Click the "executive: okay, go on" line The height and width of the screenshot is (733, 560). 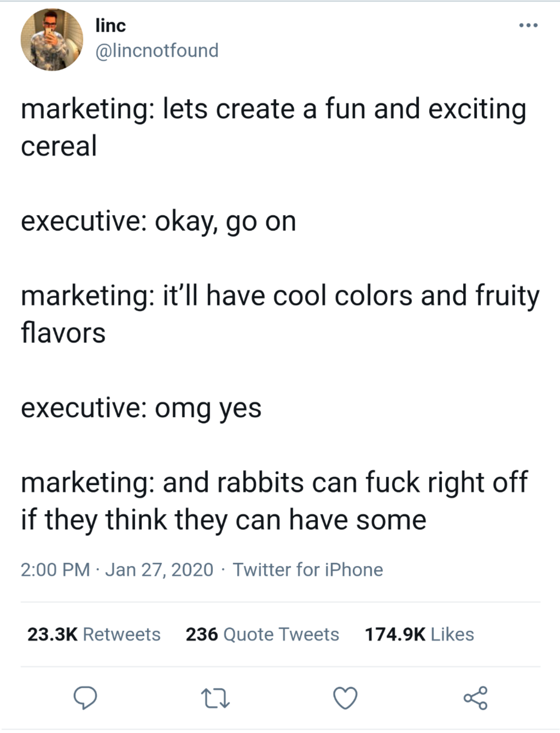[158, 222]
